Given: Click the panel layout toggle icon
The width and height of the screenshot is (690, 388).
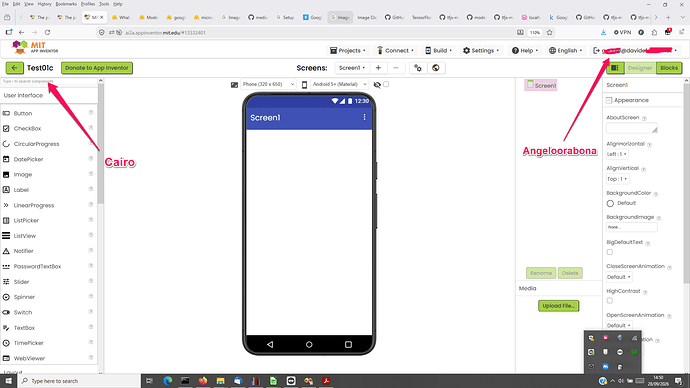Looking at the screenshot, I should pos(615,68).
